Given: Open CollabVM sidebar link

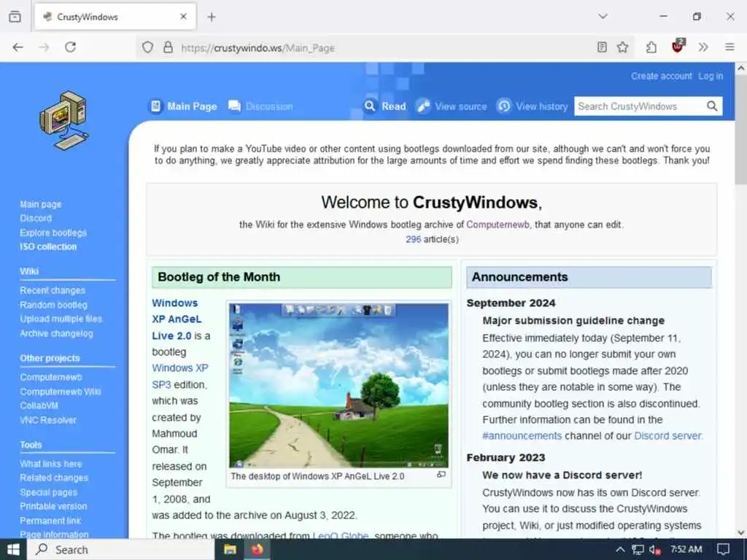Looking at the screenshot, I should 39,405.
